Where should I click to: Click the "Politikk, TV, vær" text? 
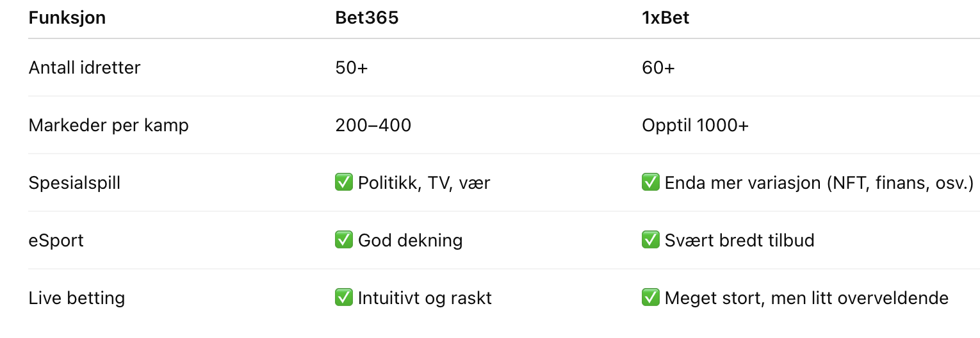pyautogui.click(x=424, y=183)
